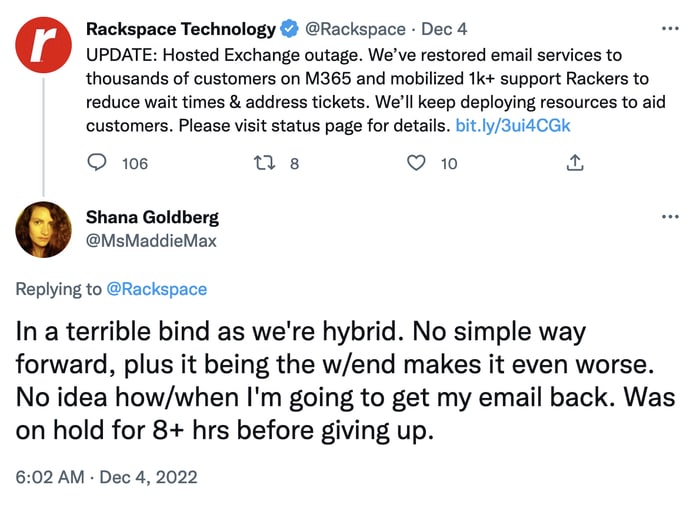This screenshot has width=700, height=505.
Task: Open the bit.ly/3ui4CGk status page link
Action: pos(512,125)
